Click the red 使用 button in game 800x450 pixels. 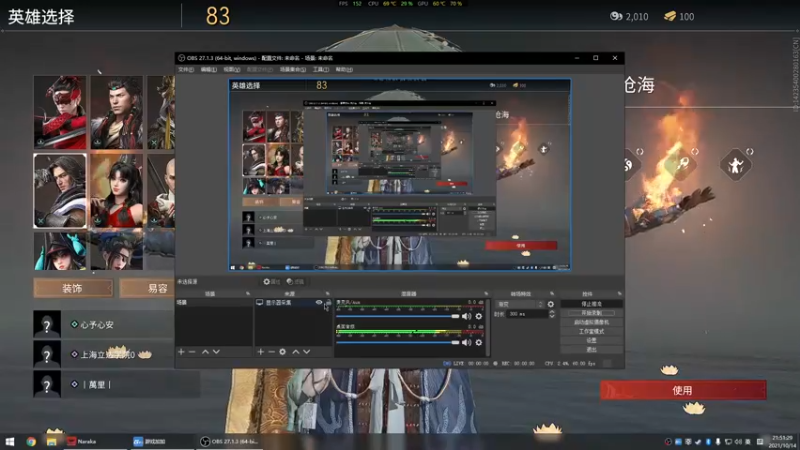[x=683, y=390]
